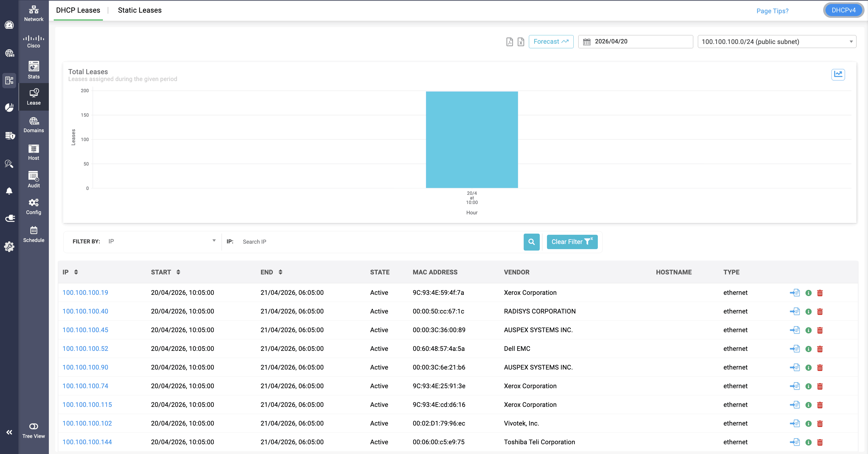Image resolution: width=868 pixels, height=454 pixels.
Task: Click the Clear Filter button
Action: pyautogui.click(x=572, y=242)
